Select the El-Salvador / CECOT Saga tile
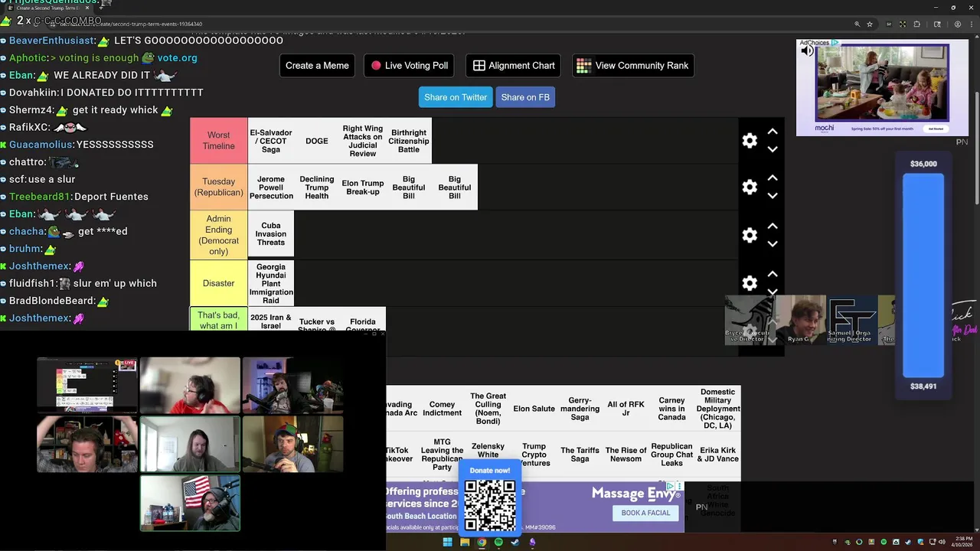The height and width of the screenshot is (551, 980). coord(271,141)
